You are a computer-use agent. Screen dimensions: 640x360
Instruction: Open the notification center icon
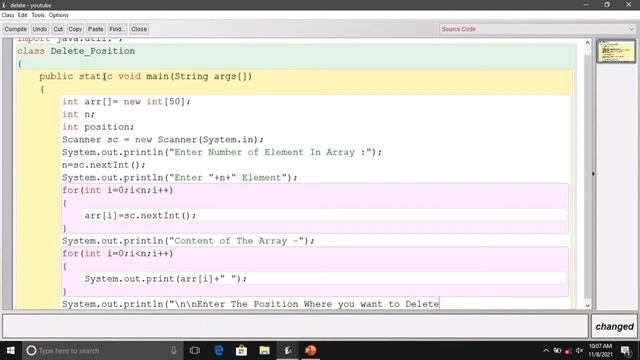(x=625, y=351)
